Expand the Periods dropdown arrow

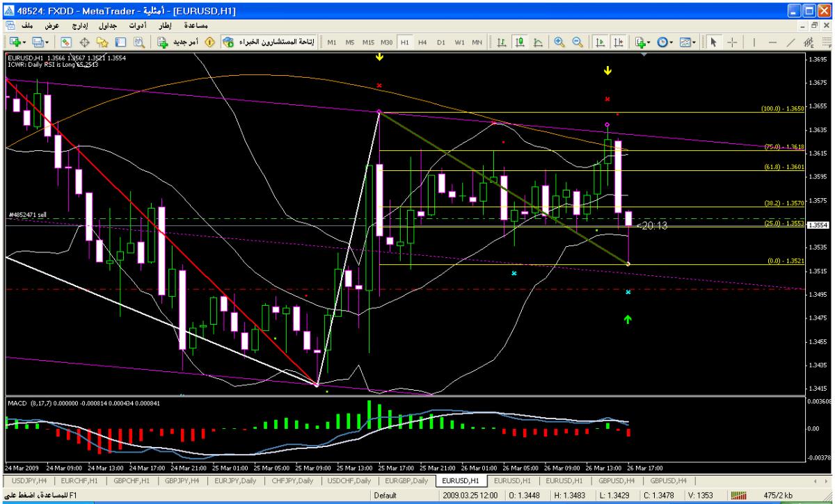[x=672, y=42]
